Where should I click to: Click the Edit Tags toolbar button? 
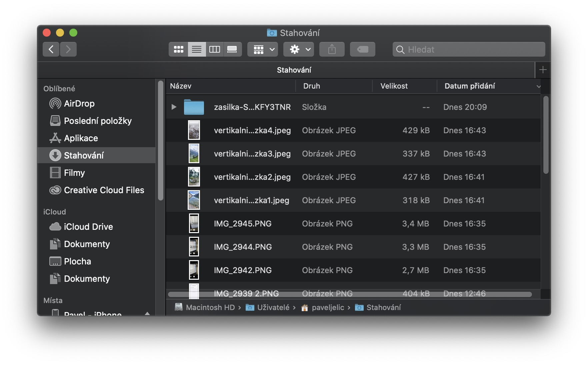coord(362,50)
